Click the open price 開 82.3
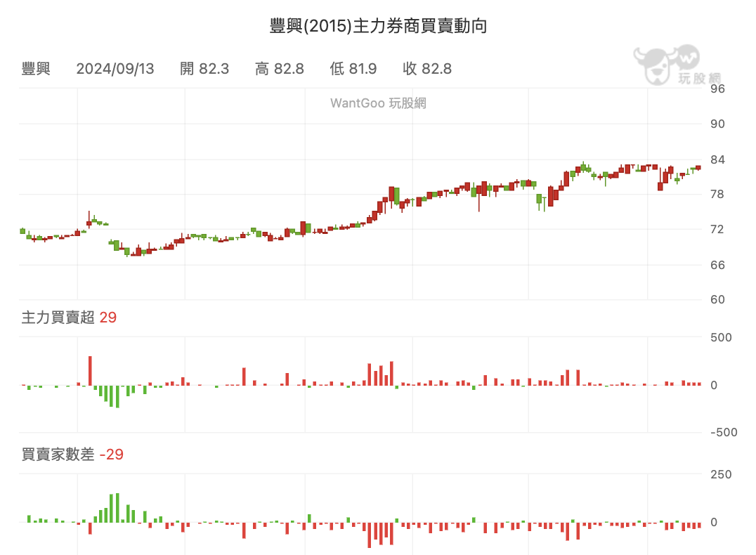The image size is (756, 555). (204, 68)
